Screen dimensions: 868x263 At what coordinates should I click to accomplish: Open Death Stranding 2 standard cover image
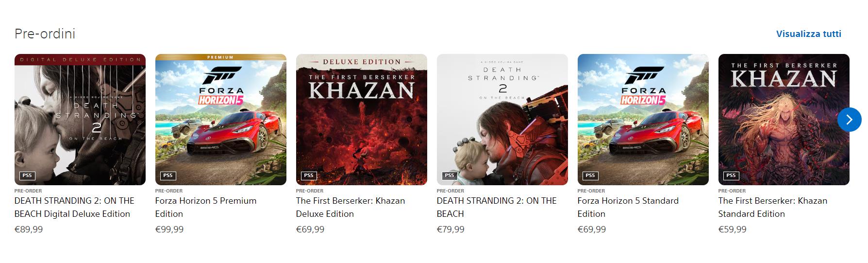tap(502, 120)
